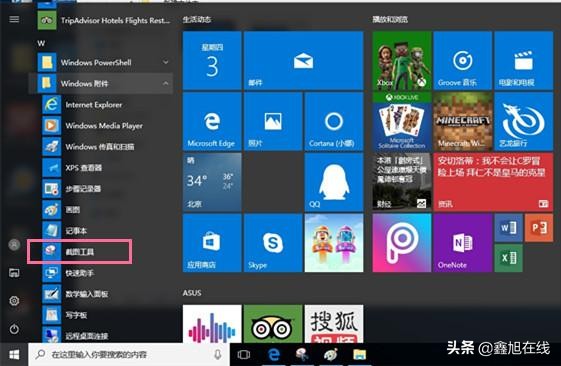Open Settings gear in Start sidebar
Screen dimensions: 561x366
14,301
